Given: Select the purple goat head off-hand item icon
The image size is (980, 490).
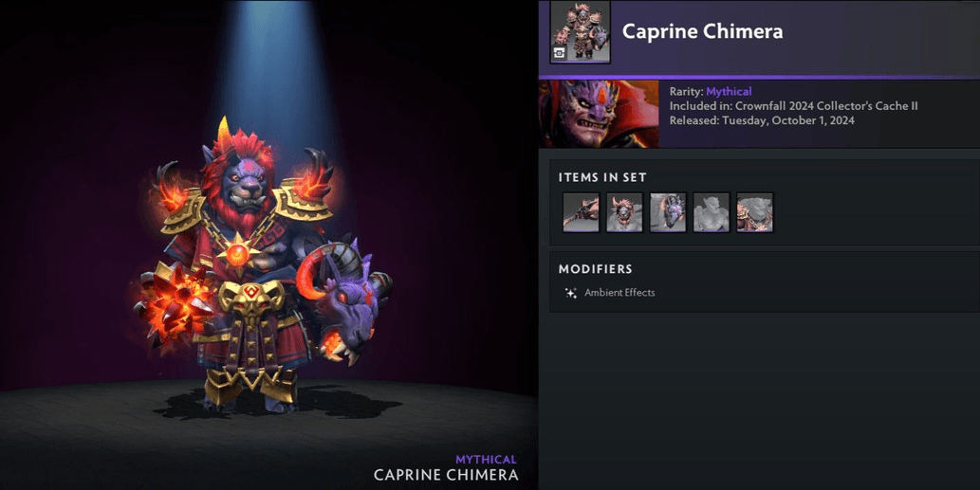Looking at the screenshot, I should click(x=668, y=212).
